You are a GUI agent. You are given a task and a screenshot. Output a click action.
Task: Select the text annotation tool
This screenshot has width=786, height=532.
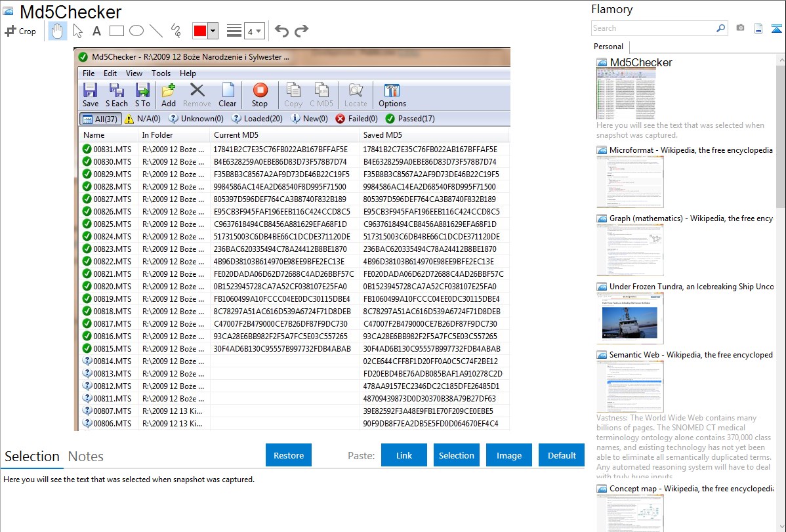tap(96, 31)
